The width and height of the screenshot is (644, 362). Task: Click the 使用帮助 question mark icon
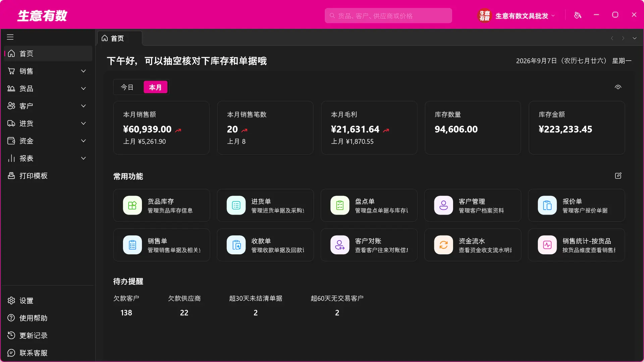point(11,318)
